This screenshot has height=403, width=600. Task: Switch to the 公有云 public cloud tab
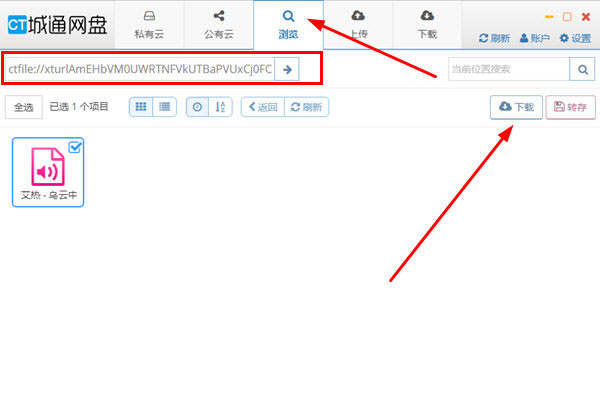click(219, 25)
